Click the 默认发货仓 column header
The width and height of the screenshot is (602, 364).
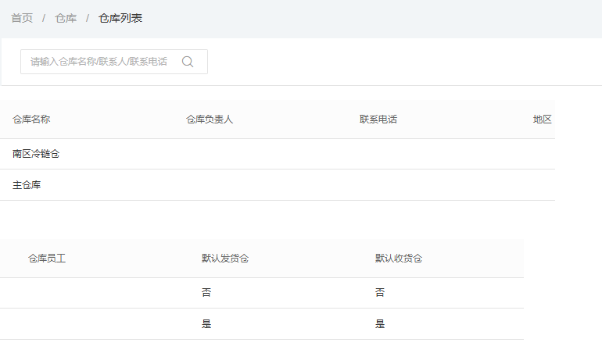pyautogui.click(x=225, y=258)
